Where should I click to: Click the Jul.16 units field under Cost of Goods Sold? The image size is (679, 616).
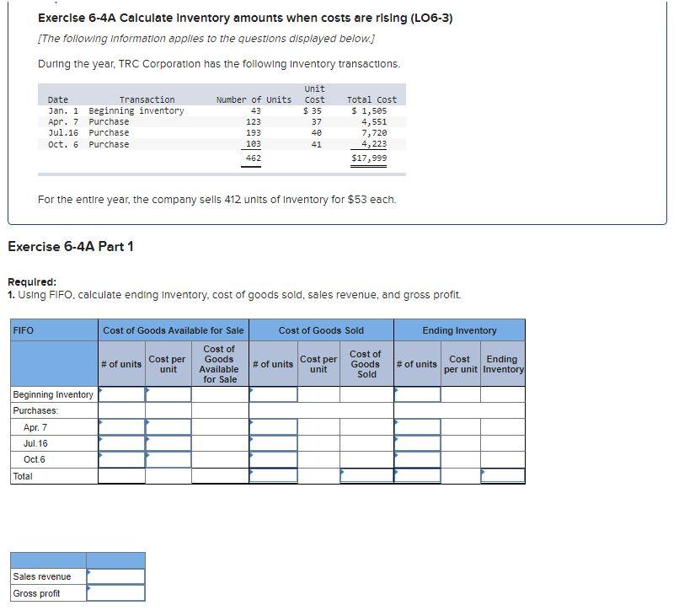270,443
